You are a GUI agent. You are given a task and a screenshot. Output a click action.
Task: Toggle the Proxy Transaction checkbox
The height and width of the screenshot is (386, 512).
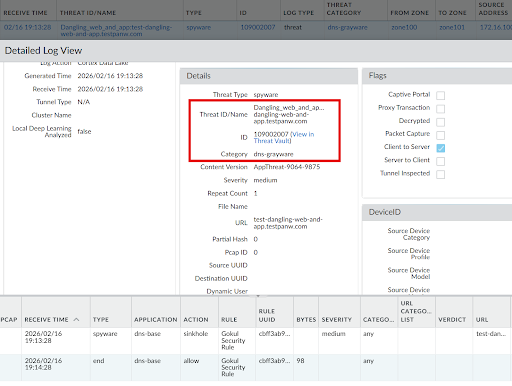(440, 109)
